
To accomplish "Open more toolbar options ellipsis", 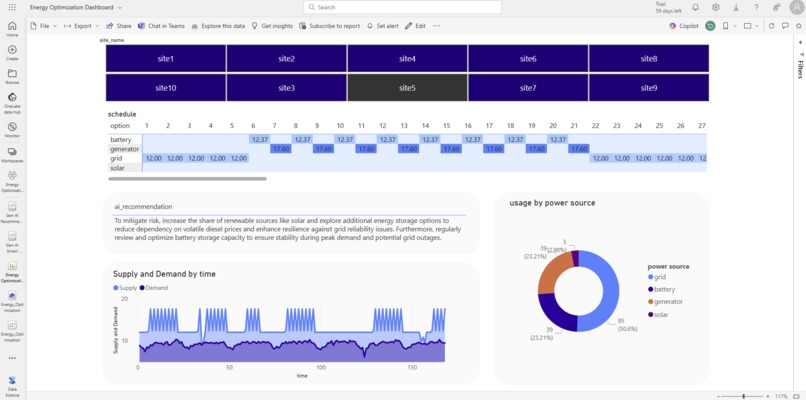I will click(x=436, y=26).
